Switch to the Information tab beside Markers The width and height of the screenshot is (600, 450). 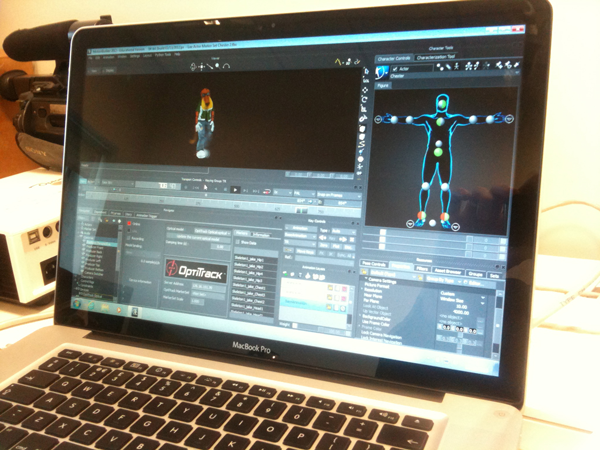tap(262, 235)
